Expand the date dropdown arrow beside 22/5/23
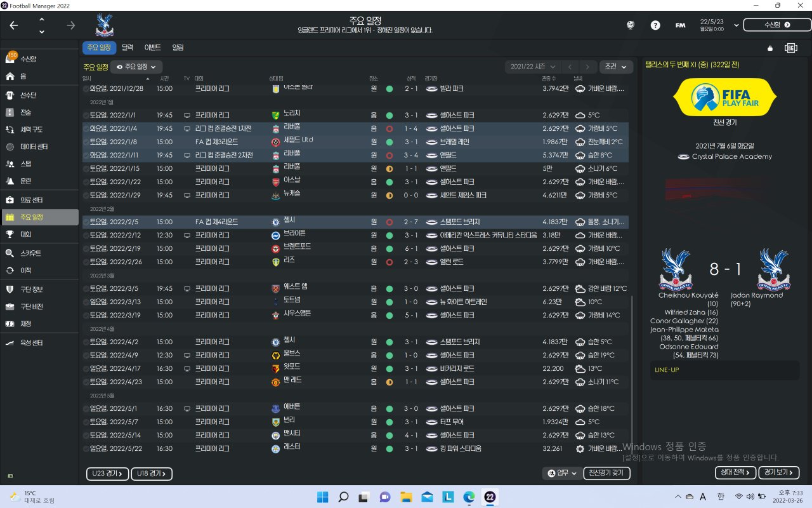812x508 pixels. coord(736,25)
